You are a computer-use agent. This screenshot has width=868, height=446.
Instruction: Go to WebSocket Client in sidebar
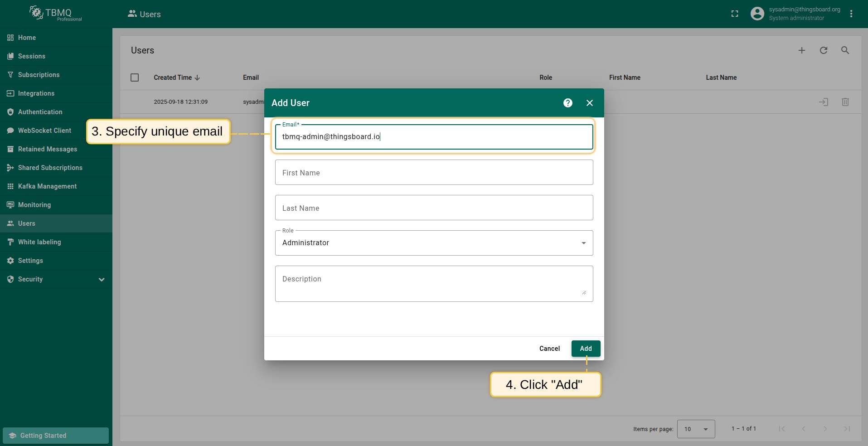[44, 131]
